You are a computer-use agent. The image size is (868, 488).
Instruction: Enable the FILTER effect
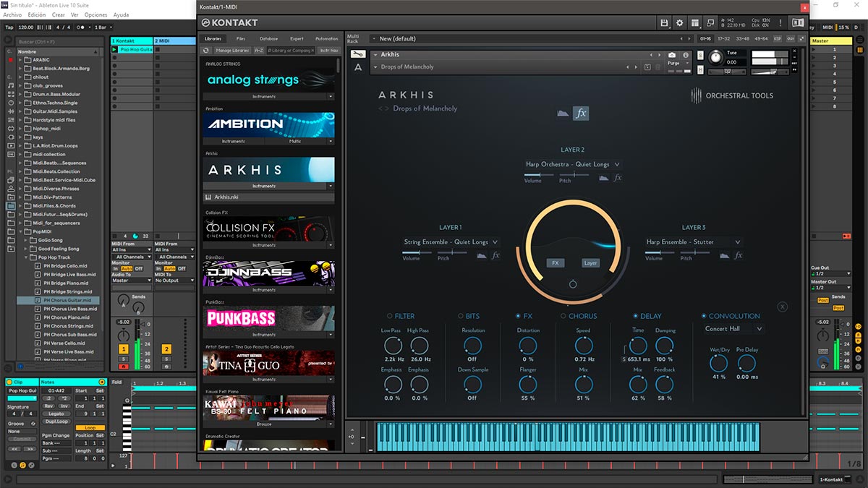tap(390, 316)
